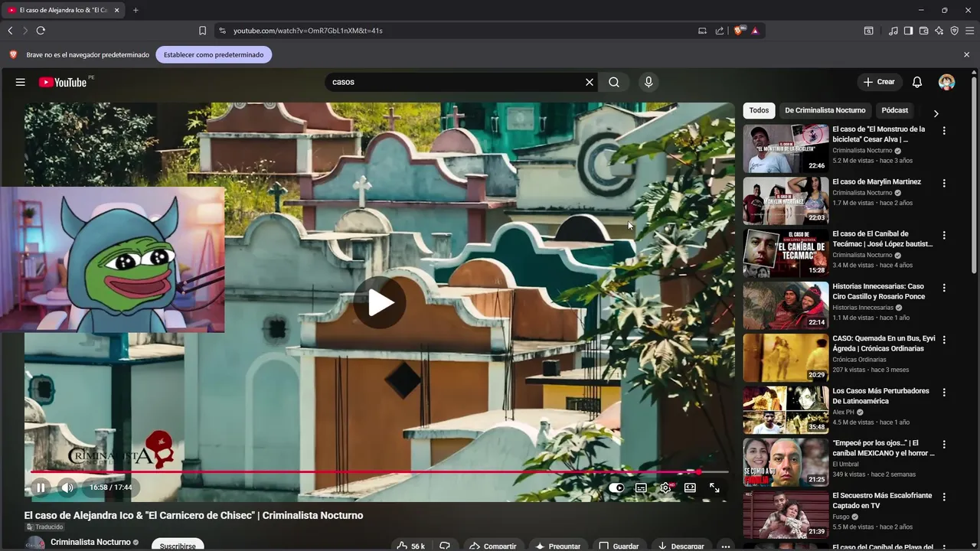Pause the video from the control bar
This screenshot has width=980, height=551.
tap(41, 487)
